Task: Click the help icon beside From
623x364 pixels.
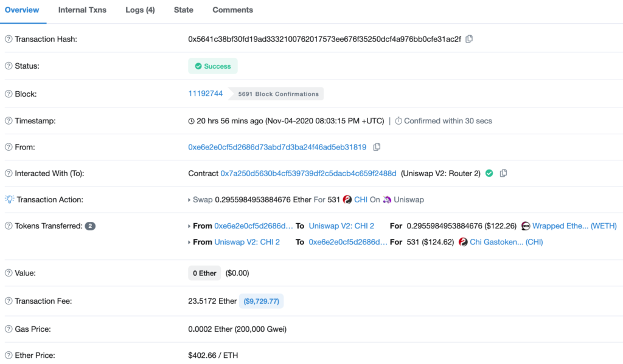Action: tap(9, 147)
